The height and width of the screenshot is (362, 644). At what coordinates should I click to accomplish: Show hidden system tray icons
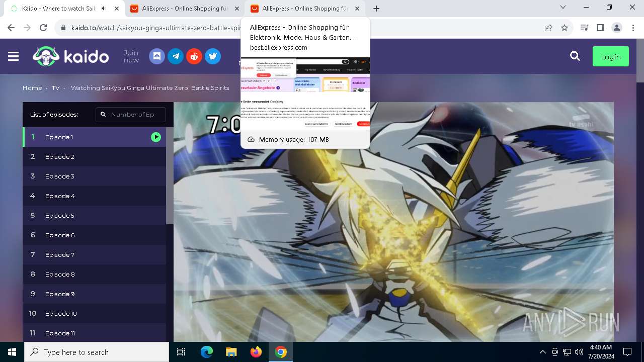542,352
